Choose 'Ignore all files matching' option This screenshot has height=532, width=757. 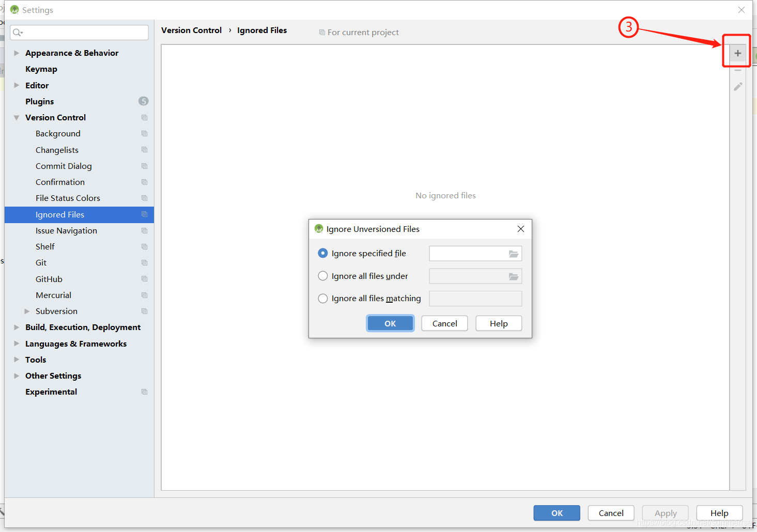pos(322,298)
